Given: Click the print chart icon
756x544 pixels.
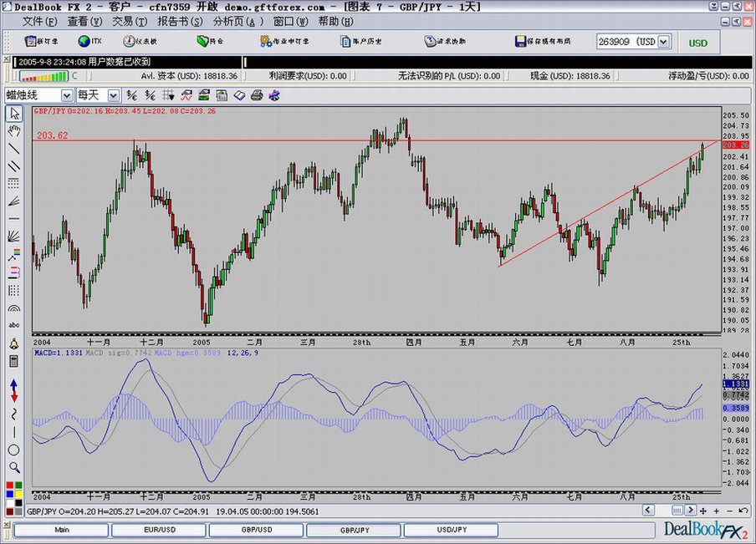Looking at the screenshot, I should [x=257, y=95].
